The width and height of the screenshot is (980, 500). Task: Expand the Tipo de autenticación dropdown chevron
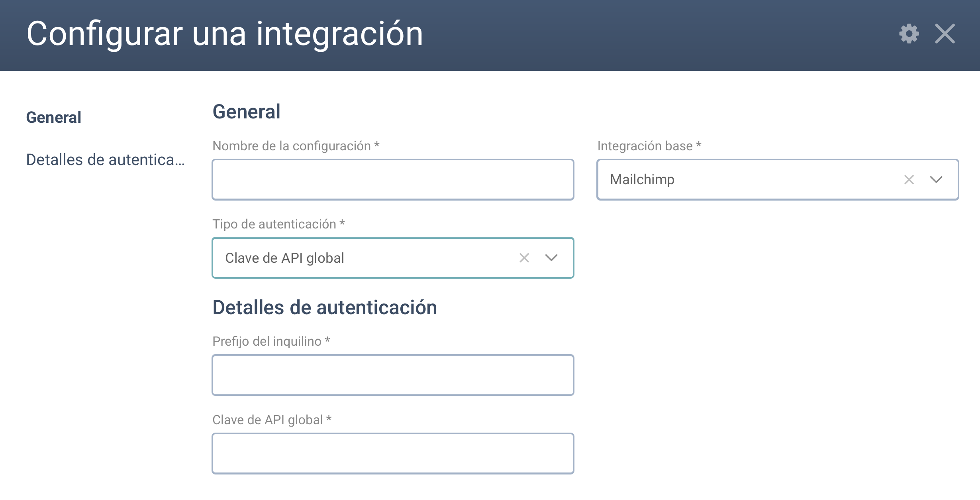(x=551, y=258)
